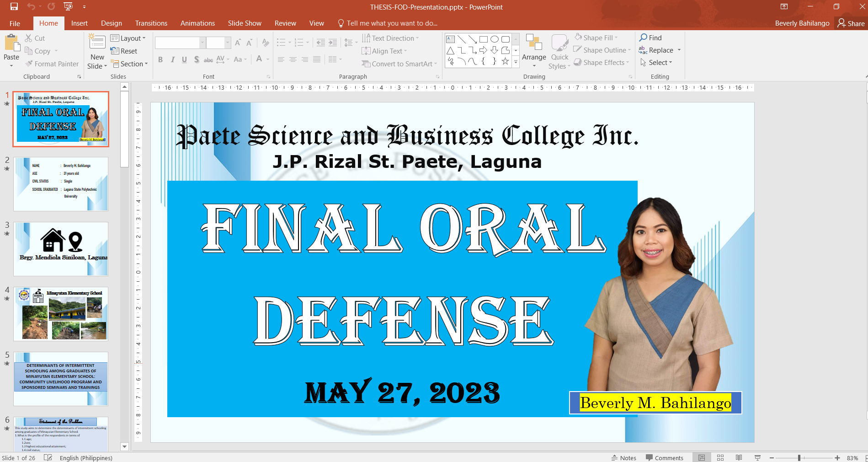
Task: Click Find in Editing group
Action: (x=650, y=38)
